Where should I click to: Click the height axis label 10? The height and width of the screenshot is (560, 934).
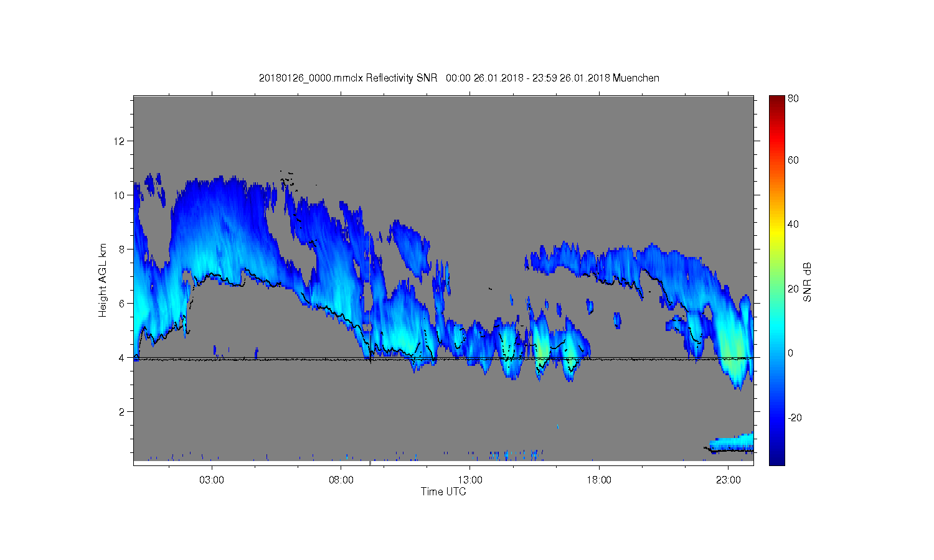pyautogui.click(x=119, y=195)
